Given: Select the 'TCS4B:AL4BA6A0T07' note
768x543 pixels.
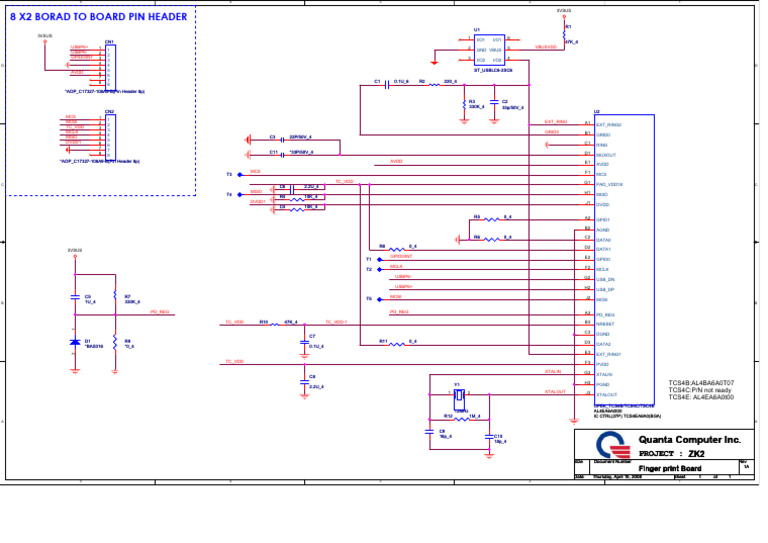Looking at the screenshot, I should tap(701, 383).
